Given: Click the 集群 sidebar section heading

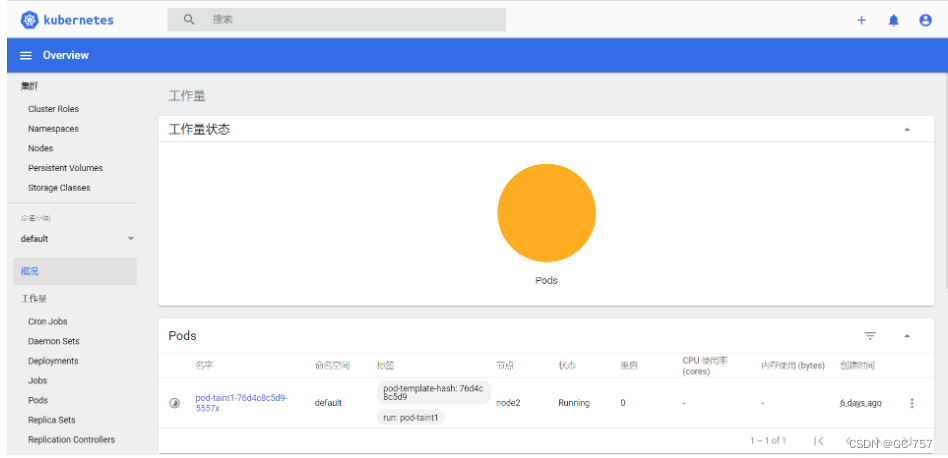Looking at the screenshot, I should (29, 87).
